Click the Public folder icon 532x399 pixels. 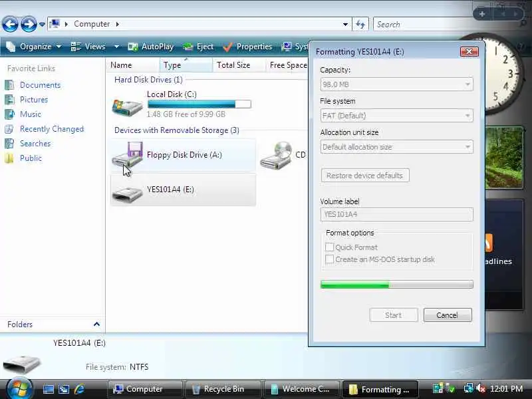tap(9, 158)
